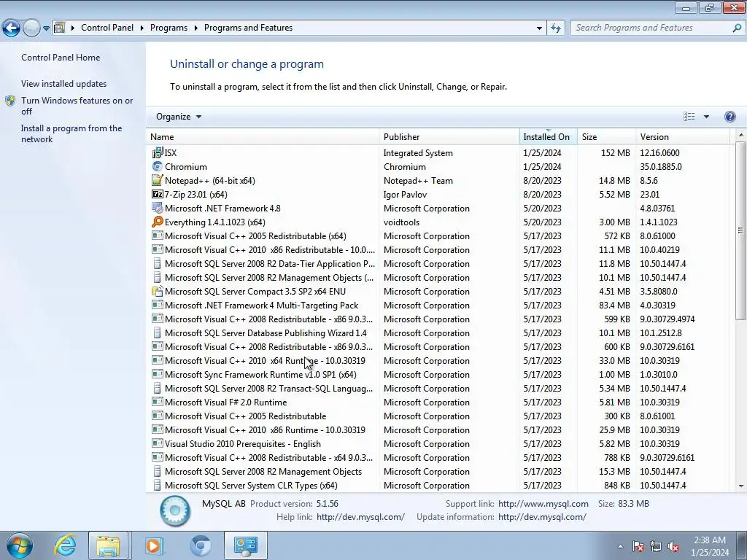Open the help question mark icon

(729, 117)
